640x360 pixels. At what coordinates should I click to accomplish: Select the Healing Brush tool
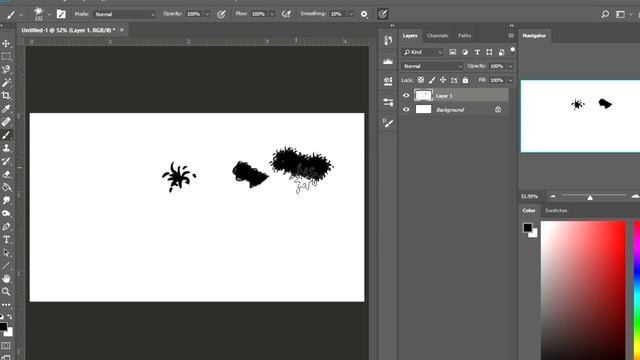click(x=6, y=122)
